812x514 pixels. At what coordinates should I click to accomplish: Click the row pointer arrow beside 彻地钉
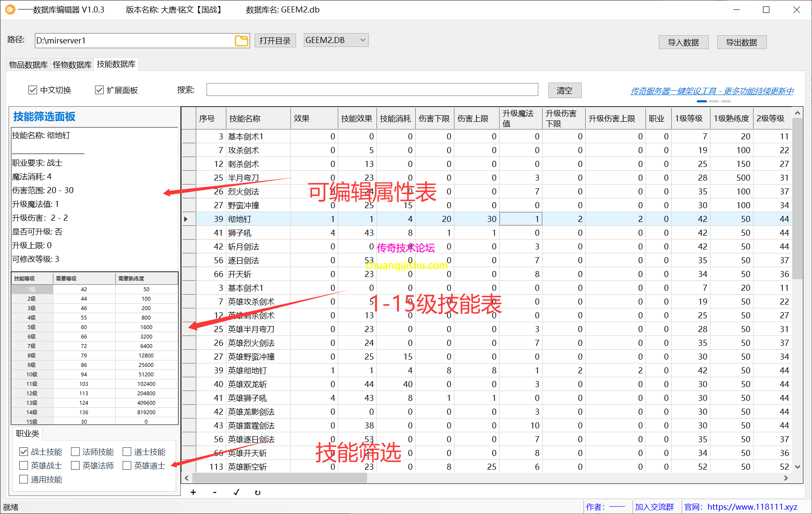click(186, 219)
